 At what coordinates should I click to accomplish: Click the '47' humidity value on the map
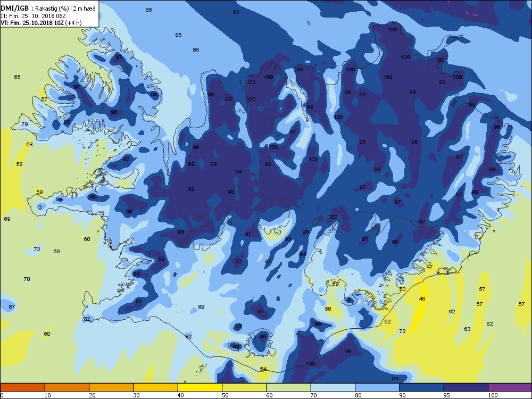[429, 267]
